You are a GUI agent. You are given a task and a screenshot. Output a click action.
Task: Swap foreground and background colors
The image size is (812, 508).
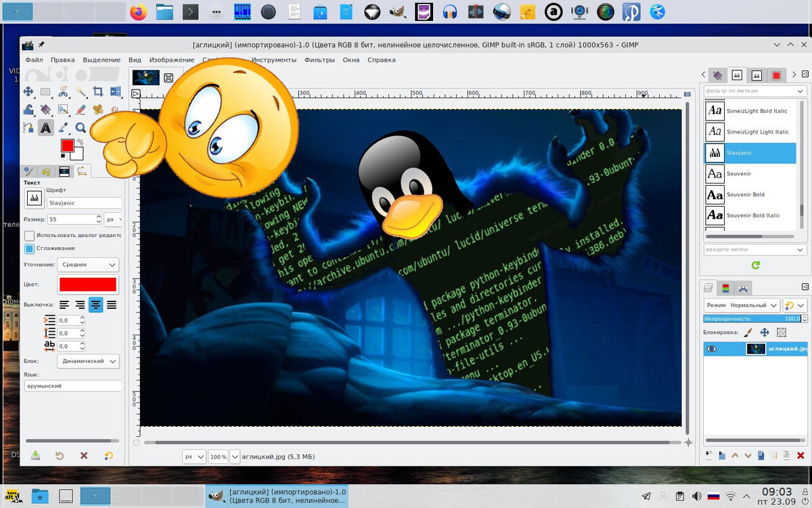coord(80,142)
